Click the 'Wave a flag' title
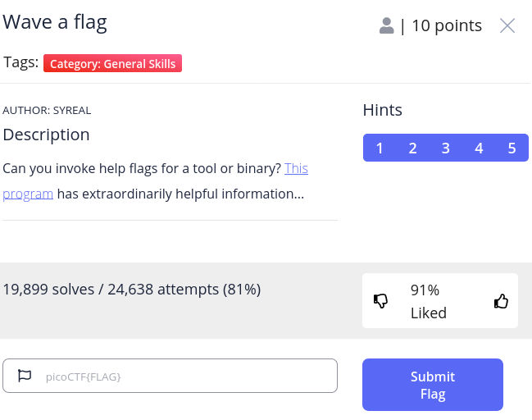 coord(55,22)
